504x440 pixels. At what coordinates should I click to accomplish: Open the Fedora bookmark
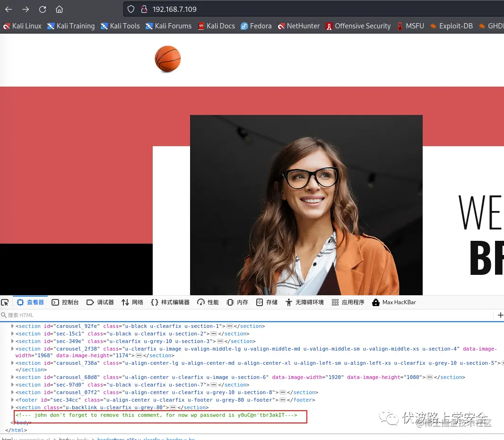(256, 26)
